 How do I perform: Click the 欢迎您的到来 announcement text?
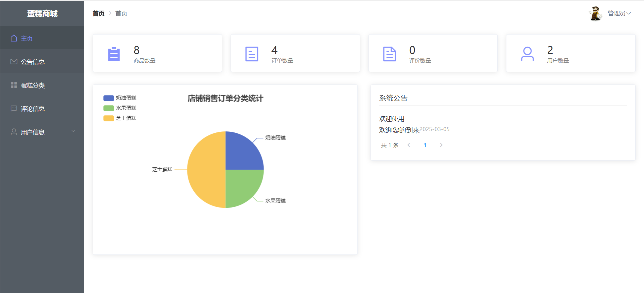(399, 130)
